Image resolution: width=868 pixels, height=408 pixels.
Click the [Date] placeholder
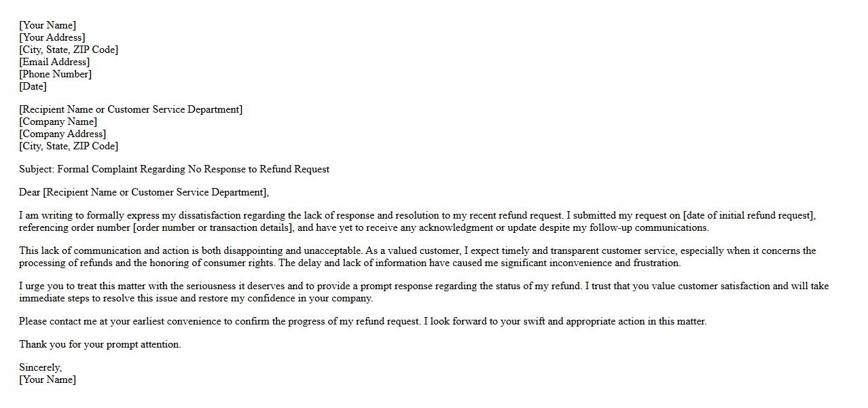pos(33,86)
